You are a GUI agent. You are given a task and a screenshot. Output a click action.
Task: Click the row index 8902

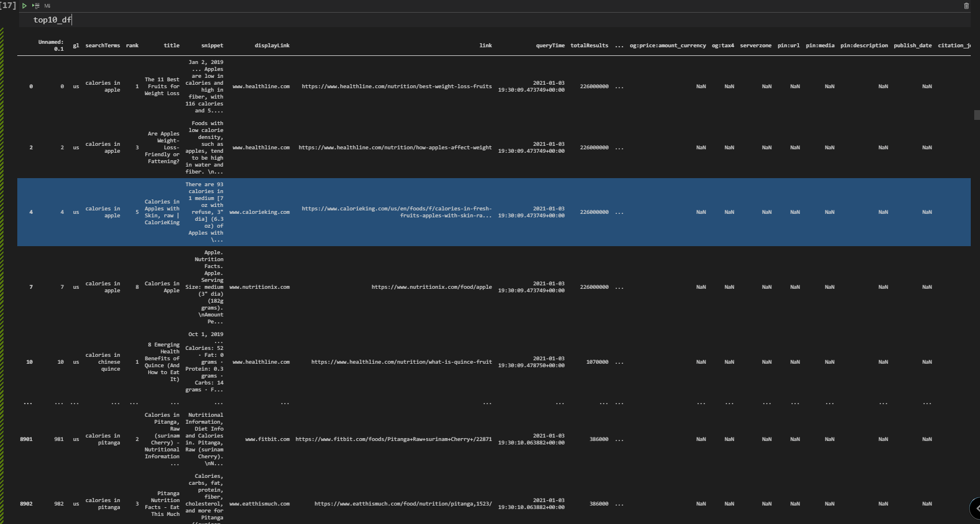(26, 504)
